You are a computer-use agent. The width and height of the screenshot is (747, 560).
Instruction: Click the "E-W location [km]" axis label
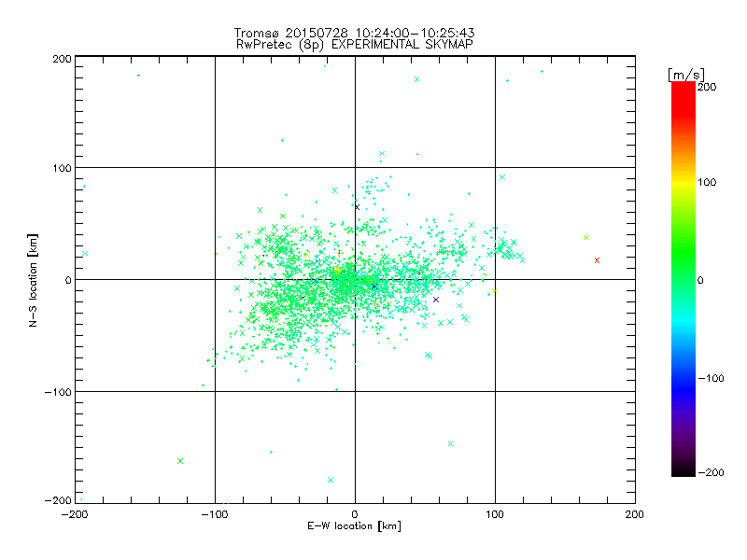(355, 526)
